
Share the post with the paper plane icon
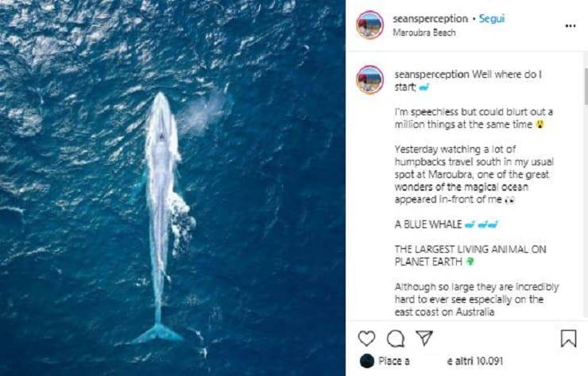click(x=424, y=339)
